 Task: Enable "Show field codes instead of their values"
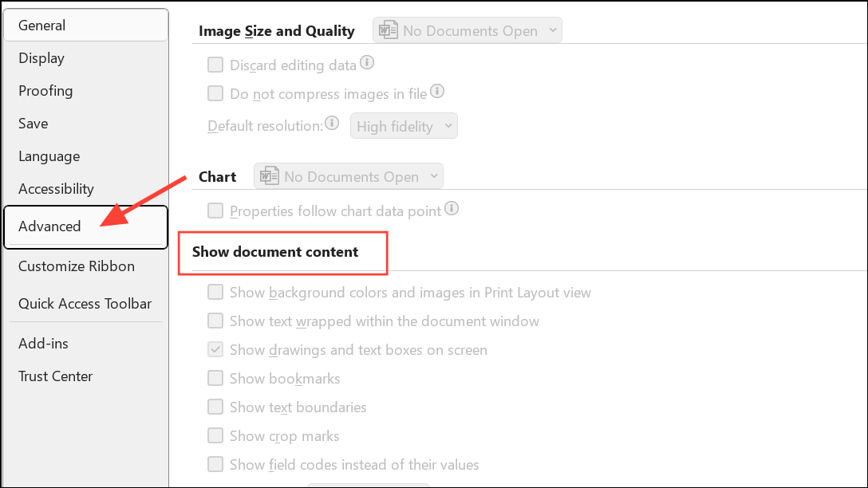coord(215,464)
